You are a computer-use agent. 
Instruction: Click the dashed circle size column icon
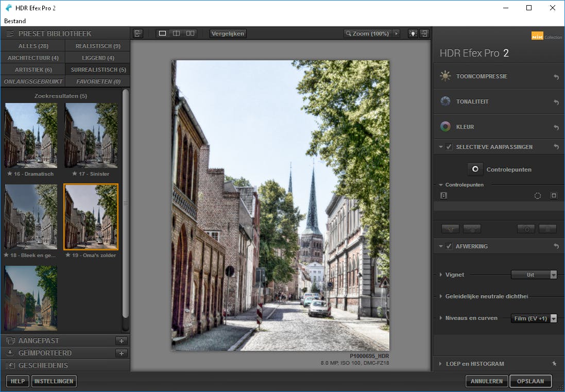[538, 196]
